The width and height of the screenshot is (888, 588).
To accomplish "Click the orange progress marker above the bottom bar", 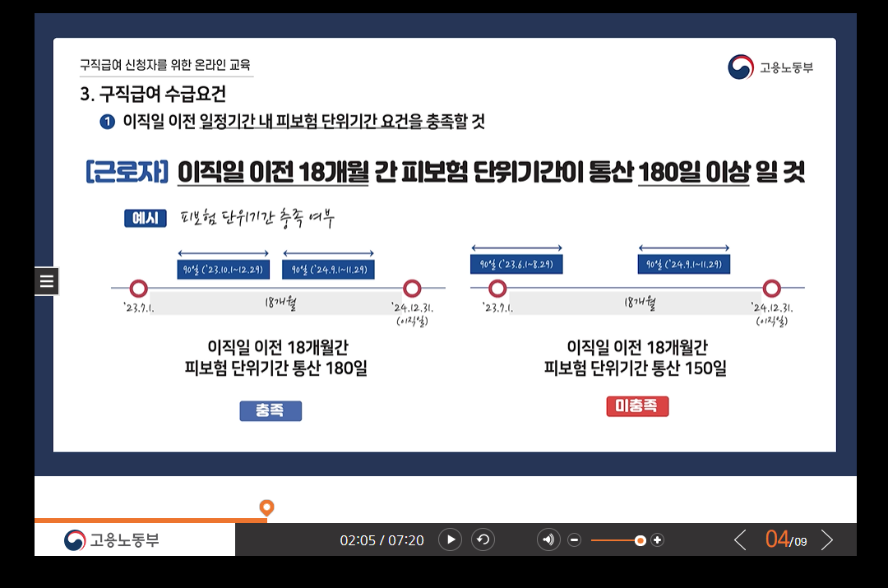I will point(265,509).
